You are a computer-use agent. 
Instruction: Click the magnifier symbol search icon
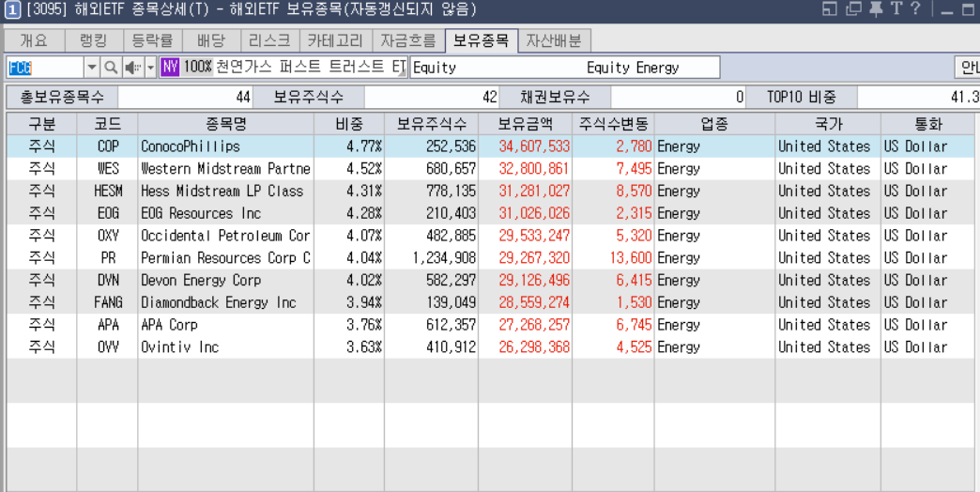click(111, 68)
